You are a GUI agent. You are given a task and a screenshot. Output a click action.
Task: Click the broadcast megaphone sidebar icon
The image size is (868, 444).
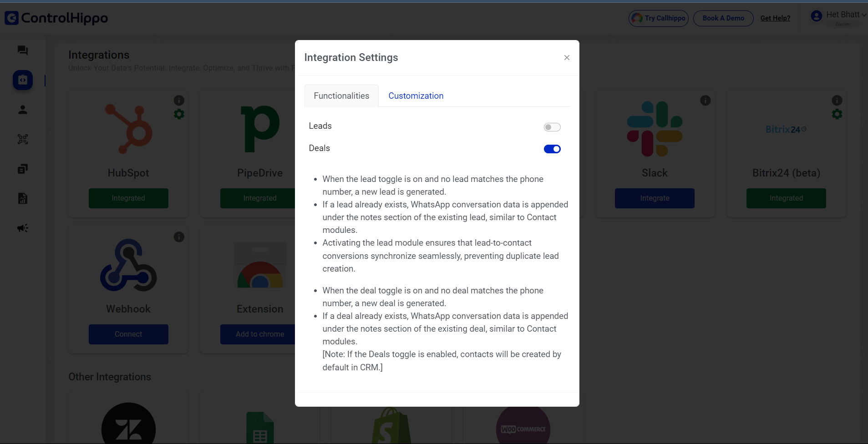[23, 228]
